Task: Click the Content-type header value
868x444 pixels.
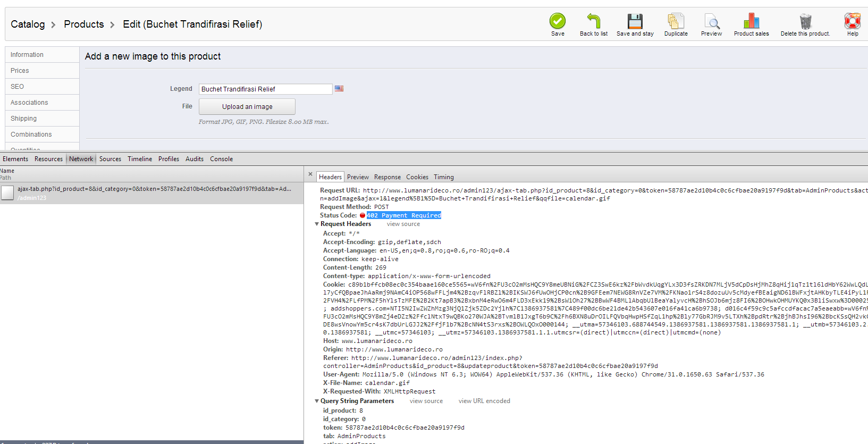Action: click(429, 277)
